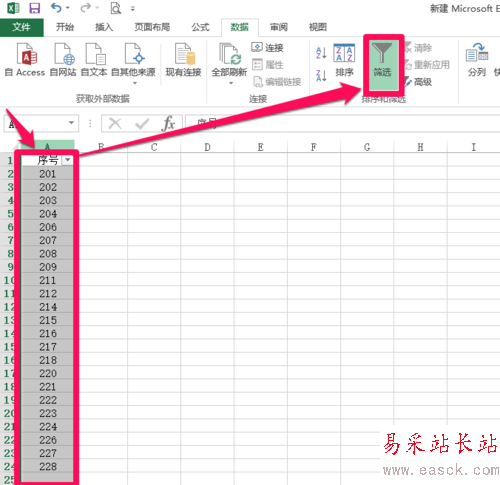The height and width of the screenshot is (485, 500).
Task: Switch to the 视图 ribbon tab
Action: (318, 27)
